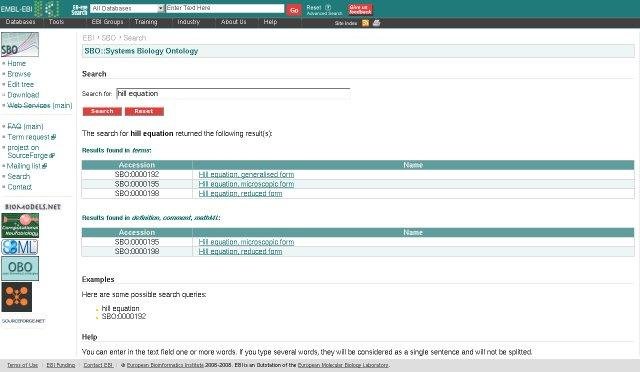Image resolution: width=640 pixels, height=372 pixels.
Task: Open Hill equation, reduced form in definition results
Action: (240, 252)
